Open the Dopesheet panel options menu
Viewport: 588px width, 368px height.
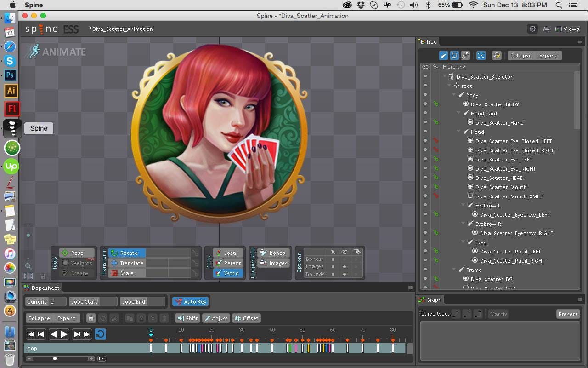[x=410, y=287]
